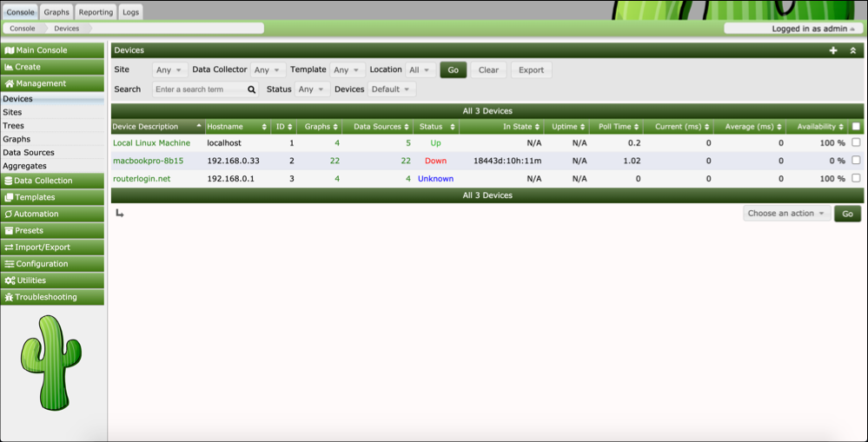868x442 pixels.
Task: Click the filter Go button
Action: click(454, 70)
